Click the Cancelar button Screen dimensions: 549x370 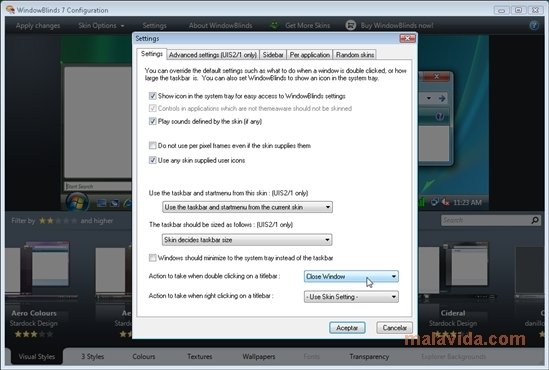coord(394,328)
